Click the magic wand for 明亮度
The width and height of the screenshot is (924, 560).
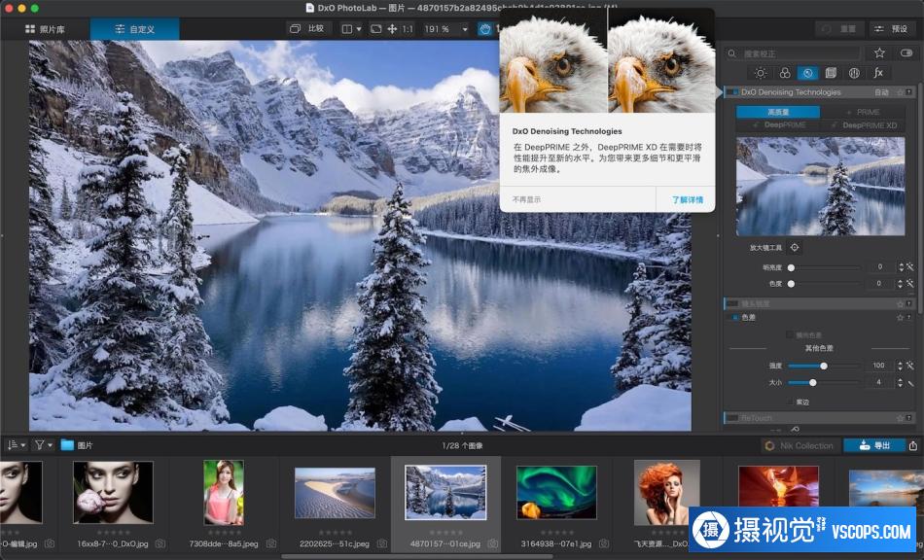point(910,267)
